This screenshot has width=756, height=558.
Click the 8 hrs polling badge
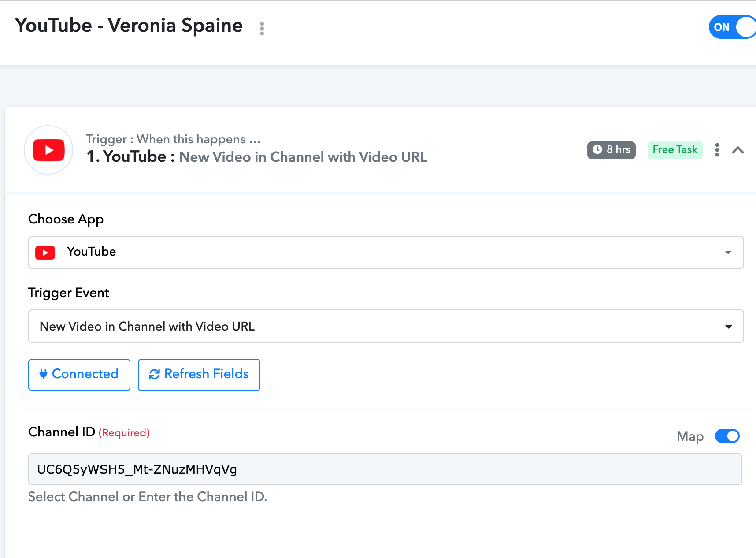coord(611,150)
